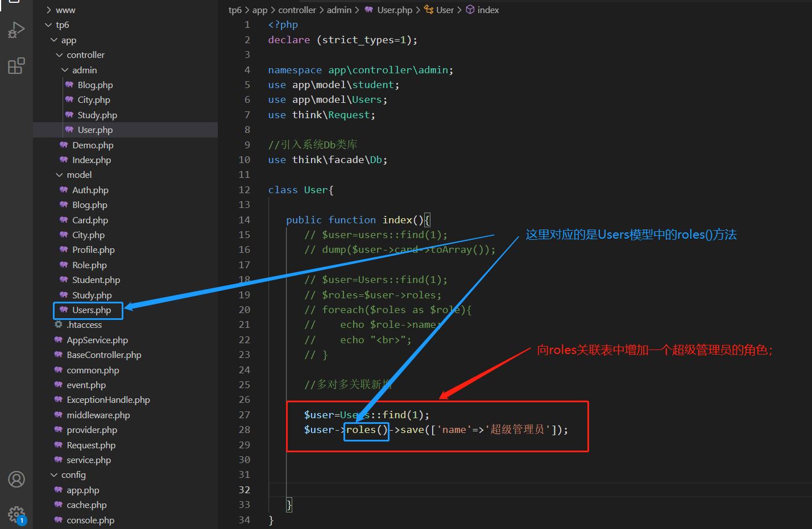This screenshot has height=529, width=812.
Task: Open Users.php in the model folder
Action: click(92, 310)
